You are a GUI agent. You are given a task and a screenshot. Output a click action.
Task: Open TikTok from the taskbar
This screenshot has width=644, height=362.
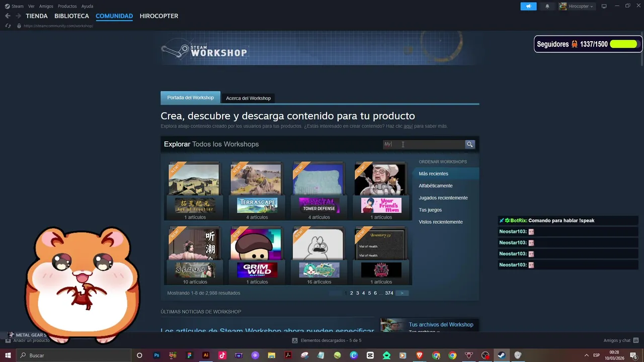tap(222, 355)
